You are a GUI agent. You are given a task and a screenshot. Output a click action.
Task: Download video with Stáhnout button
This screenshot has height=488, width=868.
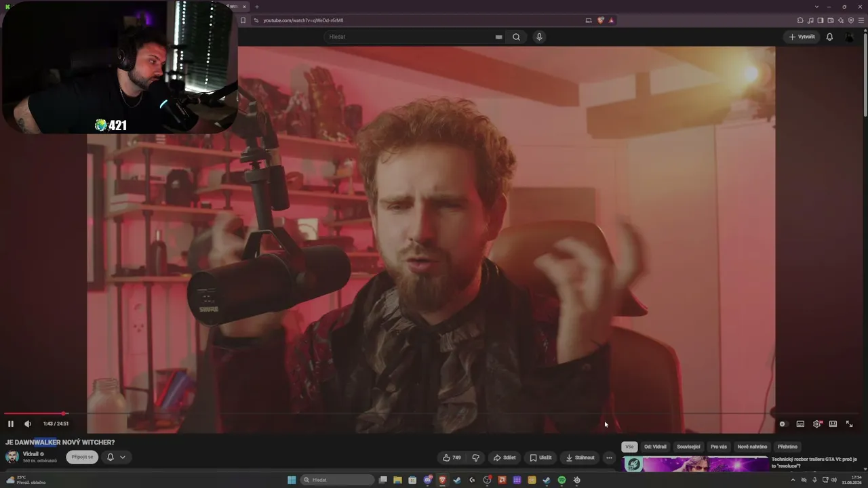tap(580, 457)
